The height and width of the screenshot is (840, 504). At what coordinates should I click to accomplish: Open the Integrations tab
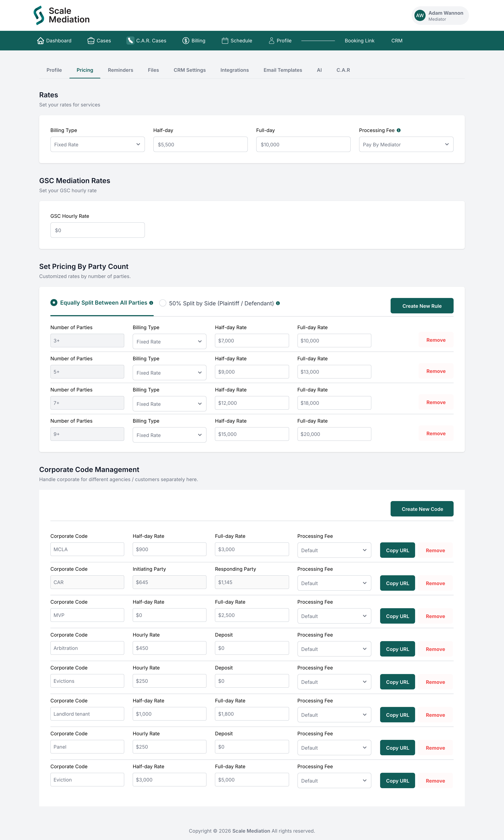(234, 70)
